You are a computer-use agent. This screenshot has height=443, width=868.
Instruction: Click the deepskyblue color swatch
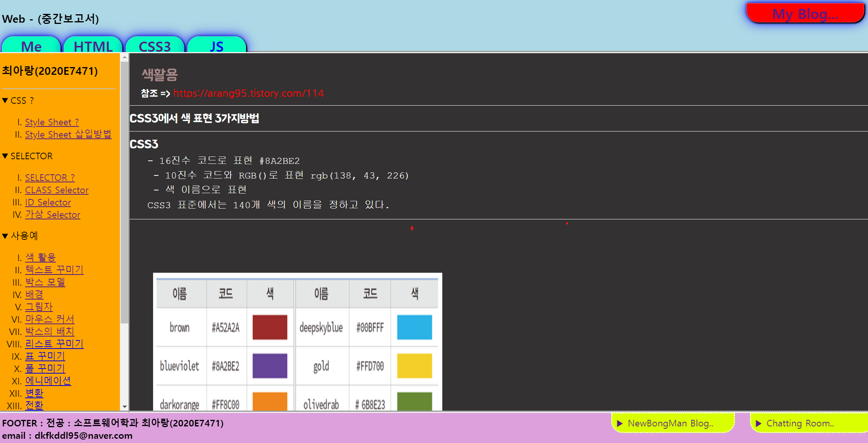click(414, 327)
